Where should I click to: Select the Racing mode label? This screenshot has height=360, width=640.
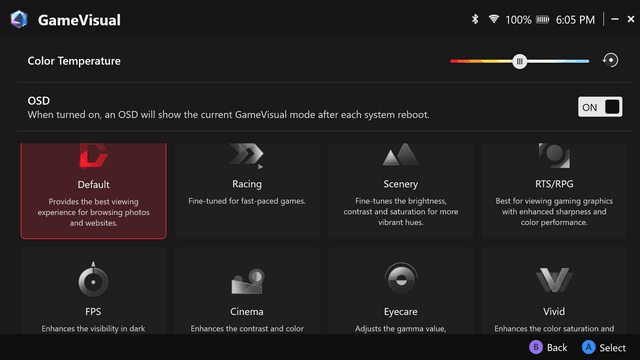pyautogui.click(x=247, y=184)
